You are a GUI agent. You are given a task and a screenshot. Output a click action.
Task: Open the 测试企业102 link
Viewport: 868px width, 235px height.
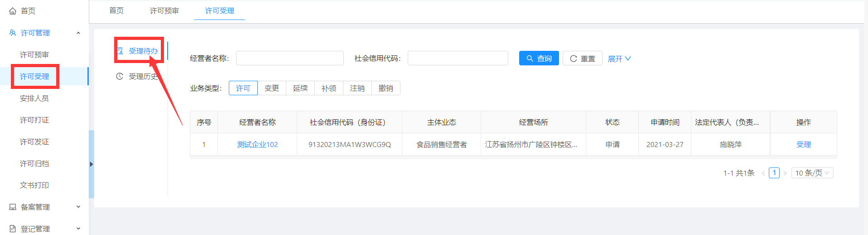(257, 144)
